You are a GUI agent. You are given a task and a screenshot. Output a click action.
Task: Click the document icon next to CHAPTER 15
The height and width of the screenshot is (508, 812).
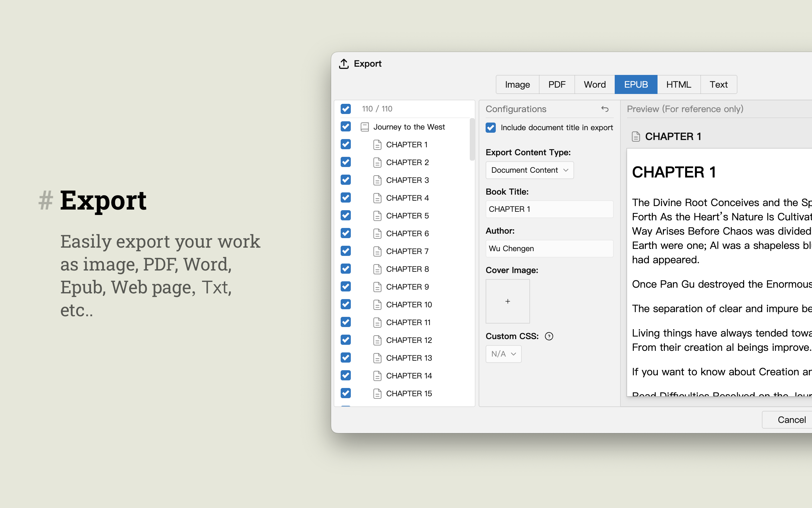[x=377, y=394]
